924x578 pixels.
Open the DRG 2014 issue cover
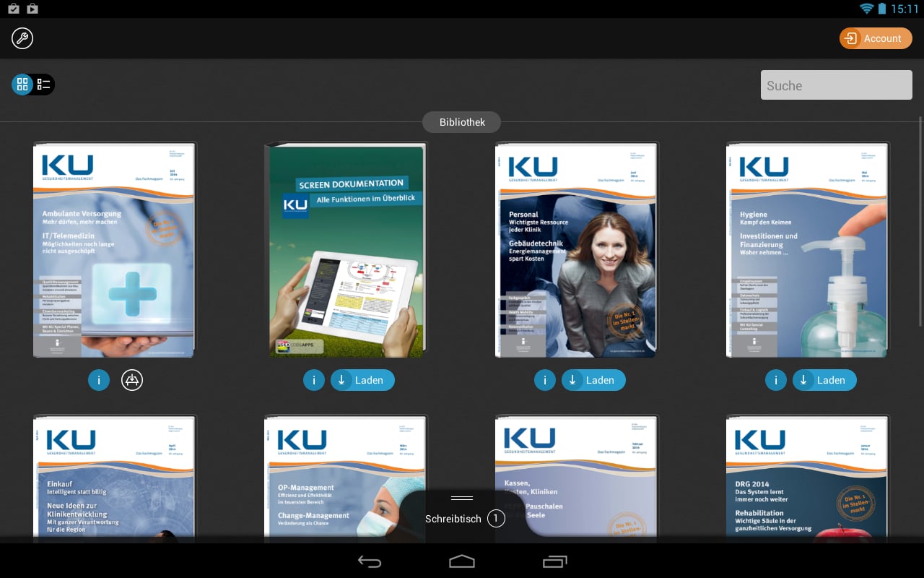[807, 478]
